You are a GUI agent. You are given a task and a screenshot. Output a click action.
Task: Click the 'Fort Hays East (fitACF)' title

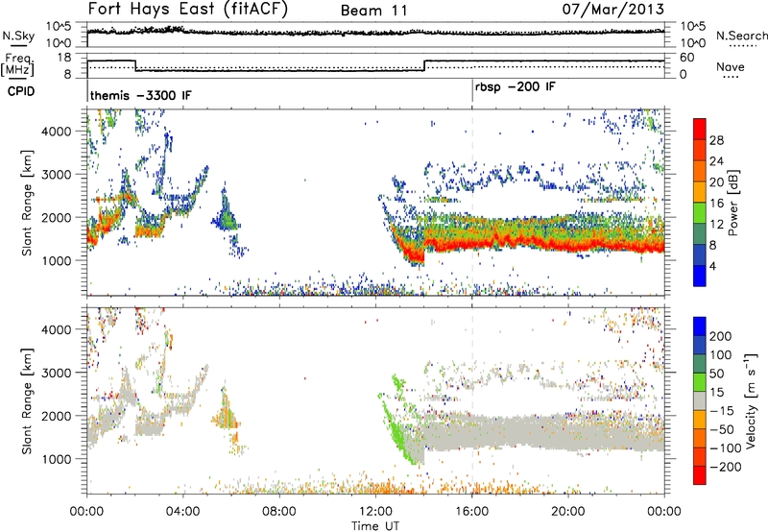(187, 9)
